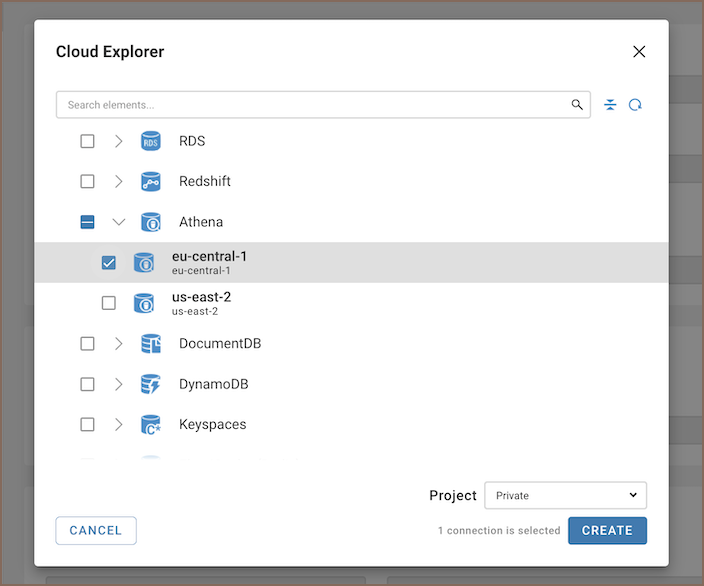Click the Keyspaces service icon

point(151,425)
